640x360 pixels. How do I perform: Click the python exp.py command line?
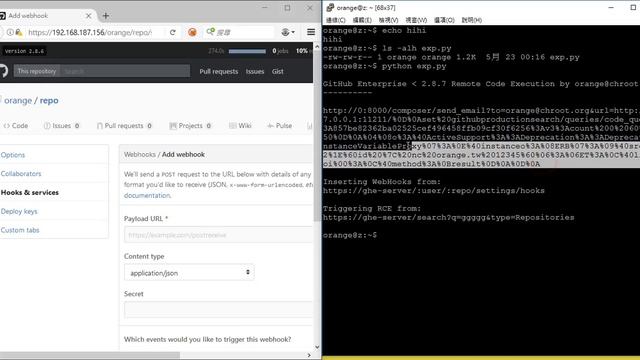[384, 66]
